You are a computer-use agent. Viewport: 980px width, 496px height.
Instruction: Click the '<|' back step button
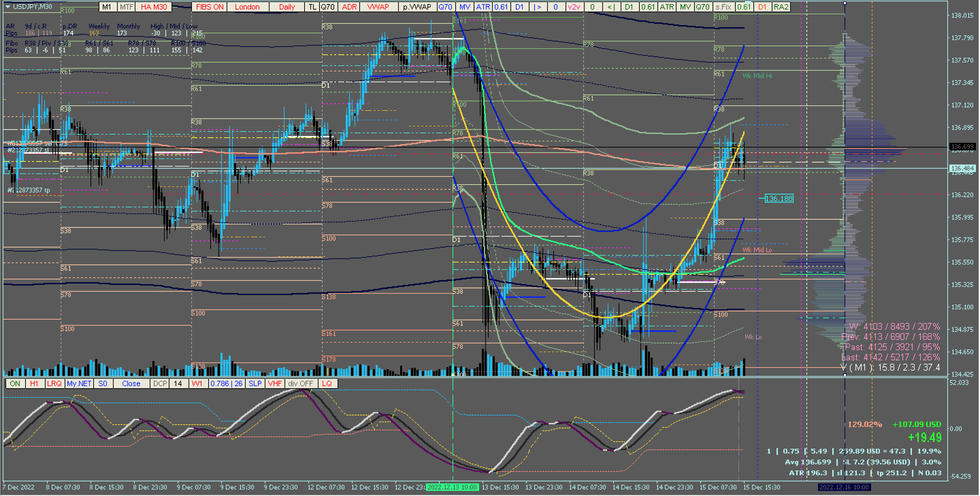(x=611, y=7)
